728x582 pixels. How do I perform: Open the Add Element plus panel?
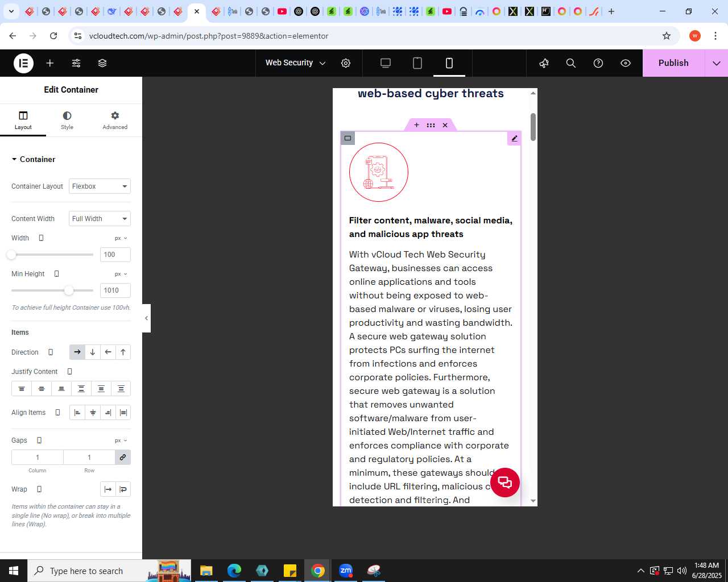tap(50, 63)
